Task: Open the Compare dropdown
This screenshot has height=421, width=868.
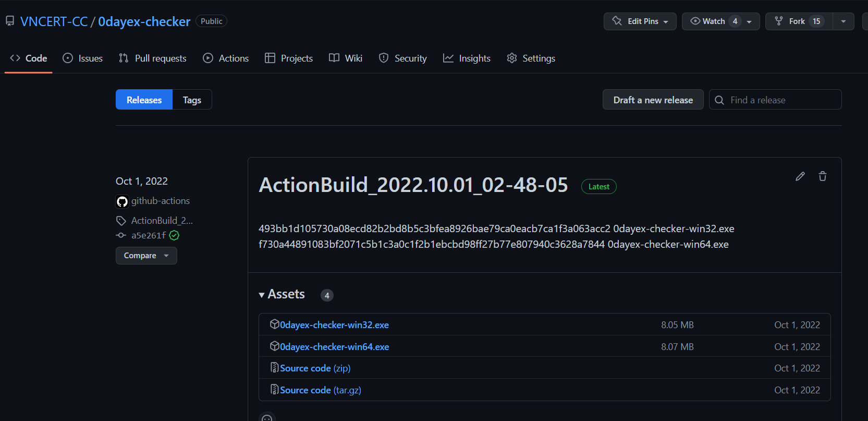Action: coord(146,256)
